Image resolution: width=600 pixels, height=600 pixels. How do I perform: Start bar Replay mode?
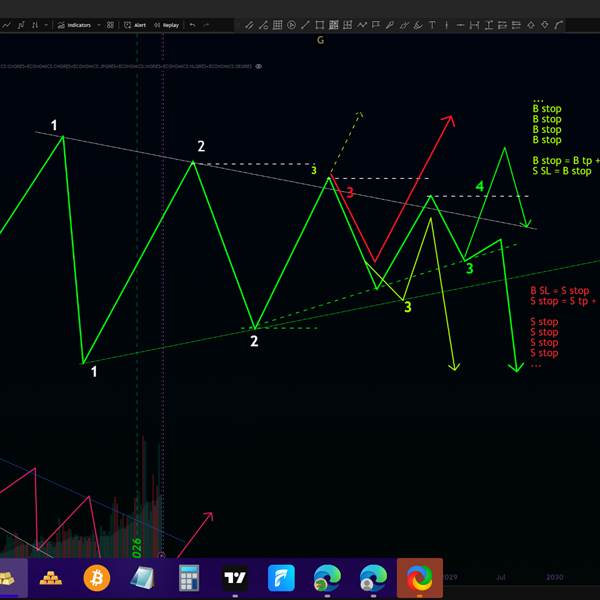pos(166,25)
